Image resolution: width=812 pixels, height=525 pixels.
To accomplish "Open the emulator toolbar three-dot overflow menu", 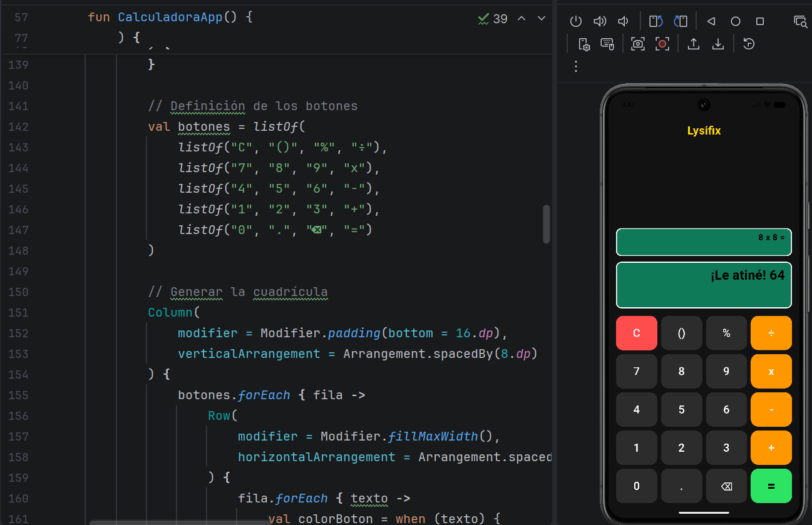I will click(x=576, y=66).
